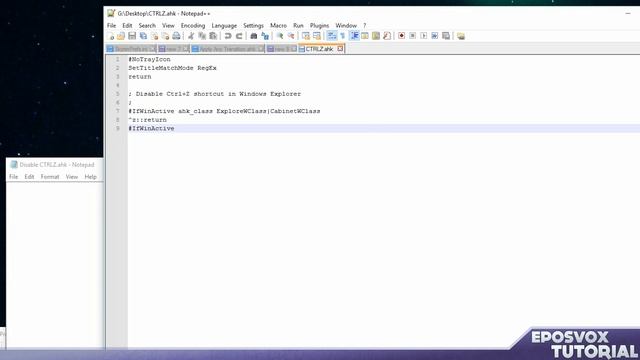Click the Copy toolbar icon
This screenshot has height=360, width=640.
(202, 36)
